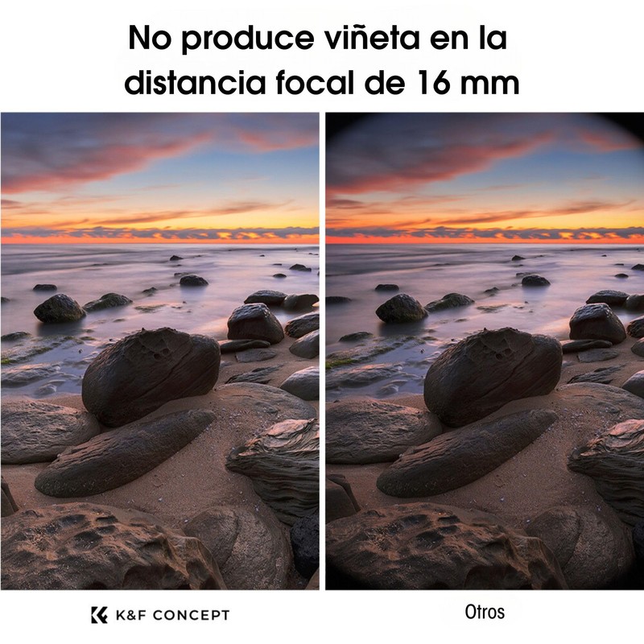
Task: Click the Otros label
Action: point(485,612)
